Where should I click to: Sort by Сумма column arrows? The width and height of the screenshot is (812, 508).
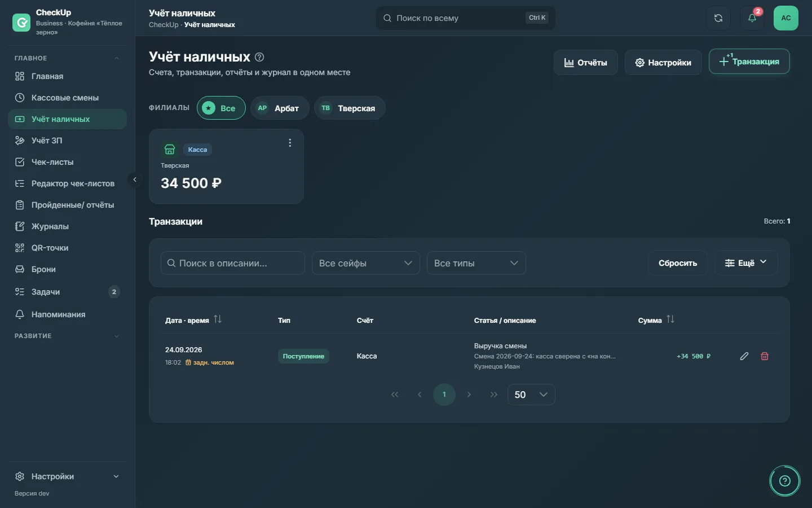pyautogui.click(x=670, y=319)
